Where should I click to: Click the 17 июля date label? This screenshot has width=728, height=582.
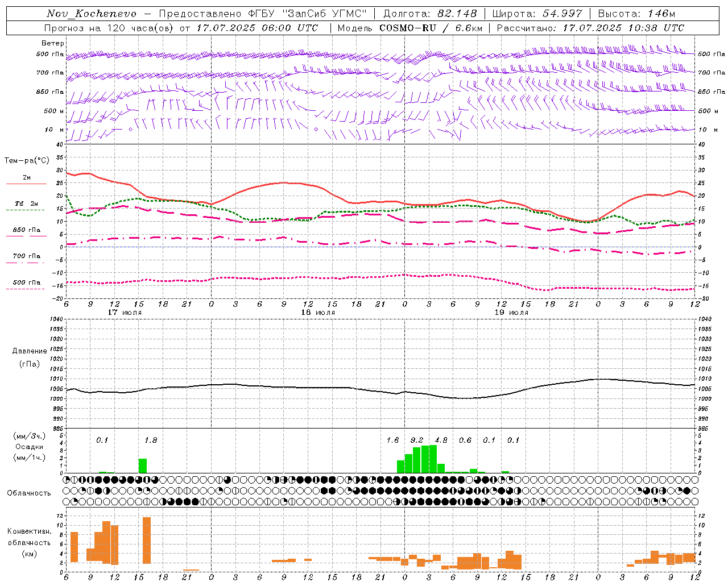[x=125, y=313]
